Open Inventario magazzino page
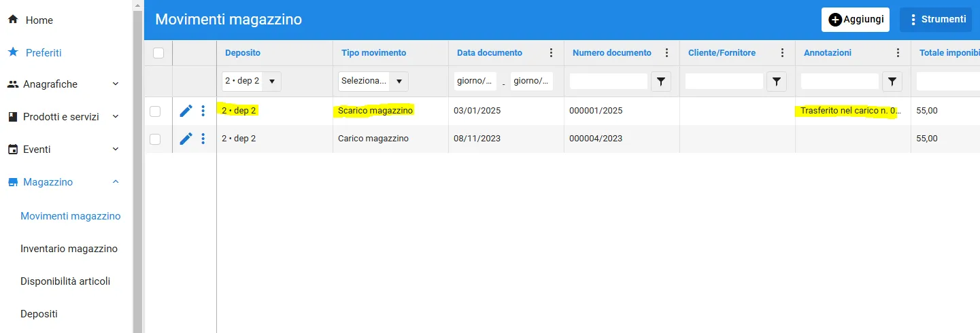 click(x=69, y=249)
